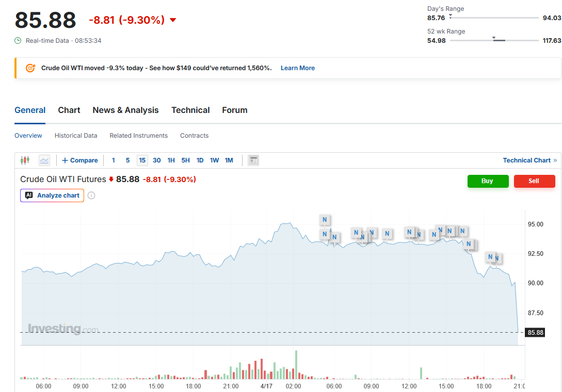The width and height of the screenshot is (562, 392).
Task: Click the Day's Range slider bar
Action: (494, 18)
